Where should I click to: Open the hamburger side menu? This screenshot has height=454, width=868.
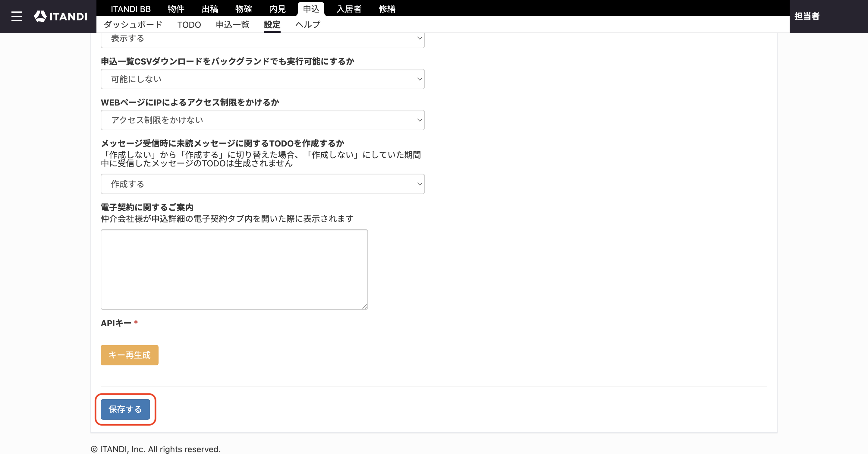point(17,16)
